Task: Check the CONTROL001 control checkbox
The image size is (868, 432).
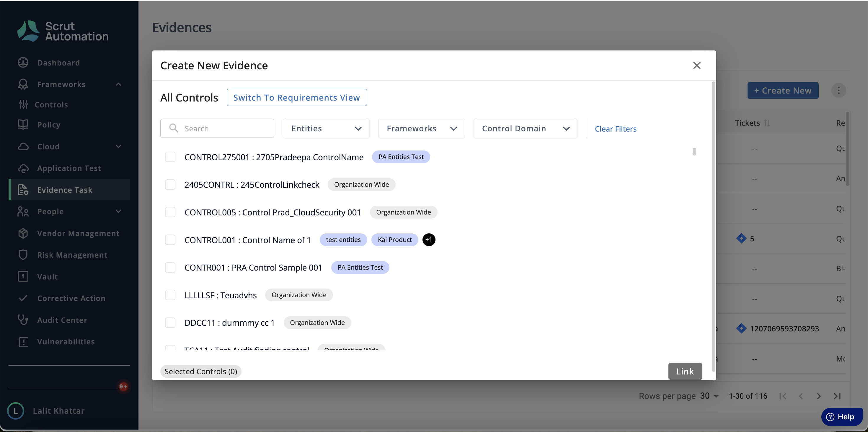Action: (170, 240)
